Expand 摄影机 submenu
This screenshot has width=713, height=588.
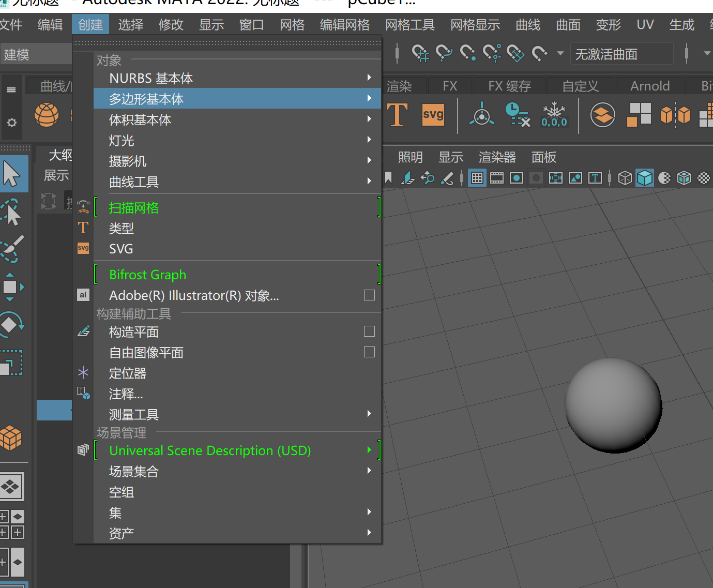coord(237,160)
